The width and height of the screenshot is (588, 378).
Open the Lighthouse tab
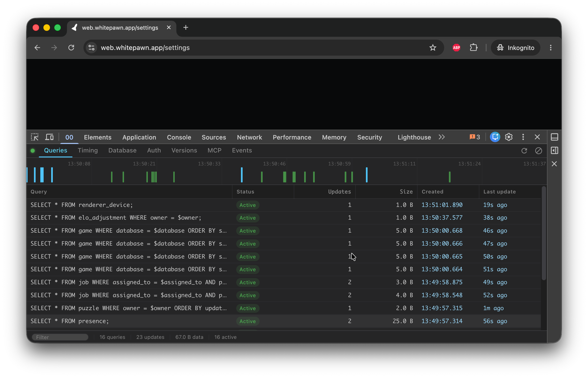(x=414, y=137)
